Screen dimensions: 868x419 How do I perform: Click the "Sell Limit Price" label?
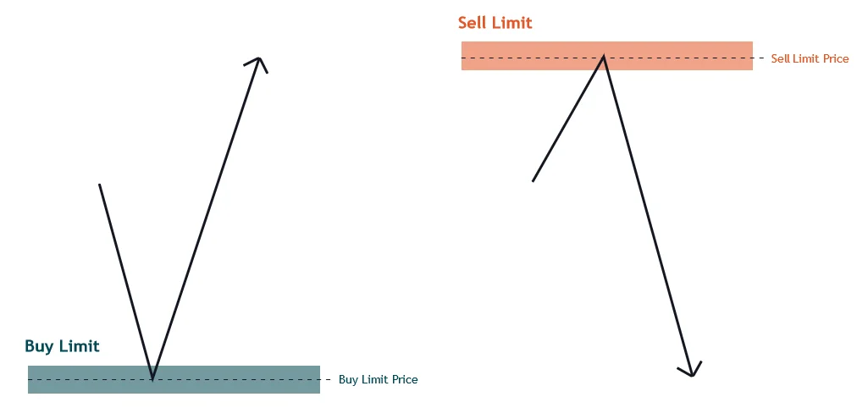coord(810,58)
